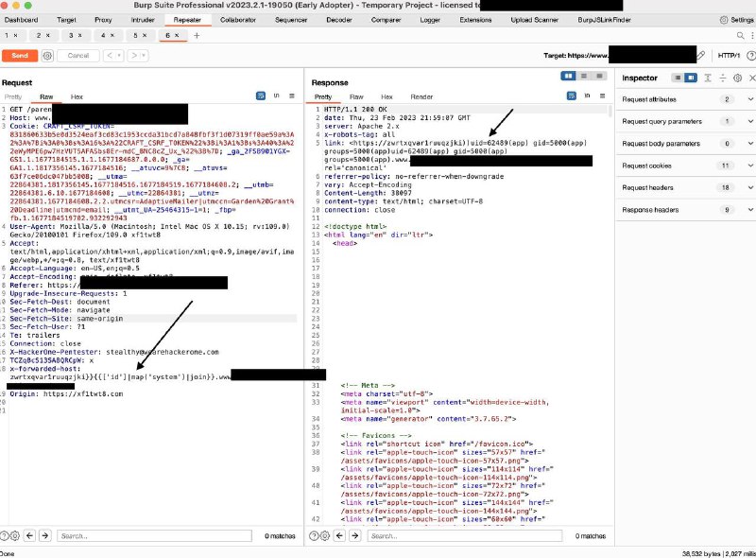Viewport: 756px width, 558px height.
Task: Expand Request body parameters section
Action: point(686,144)
